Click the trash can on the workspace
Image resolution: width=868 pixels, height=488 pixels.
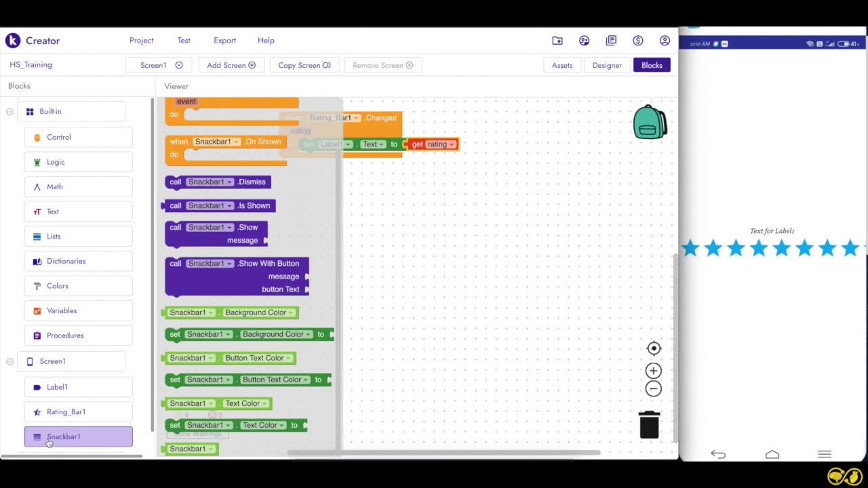pyautogui.click(x=649, y=424)
